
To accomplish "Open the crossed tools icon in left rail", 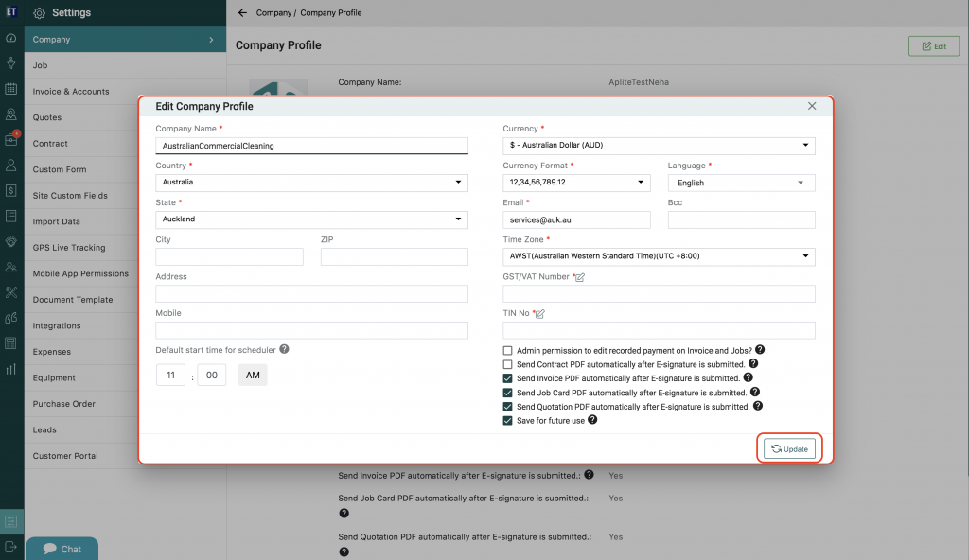I will pos(11,292).
